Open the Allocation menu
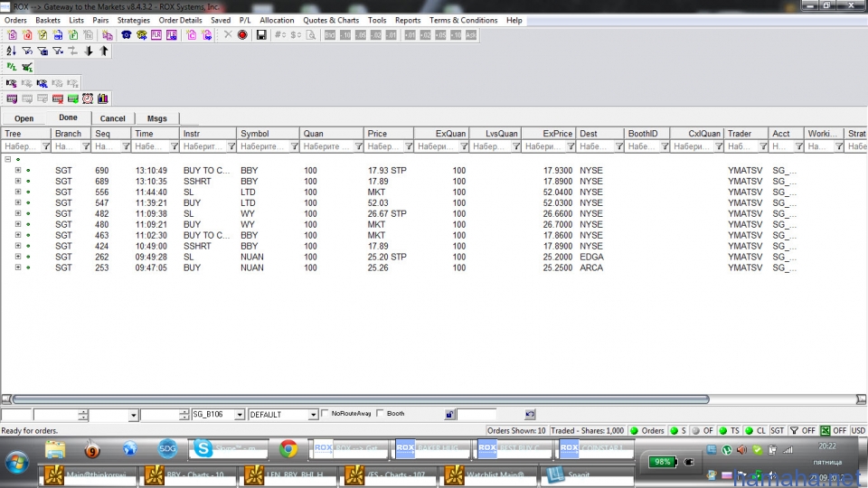The width and height of the screenshot is (868, 488). [x=277, y=20]
